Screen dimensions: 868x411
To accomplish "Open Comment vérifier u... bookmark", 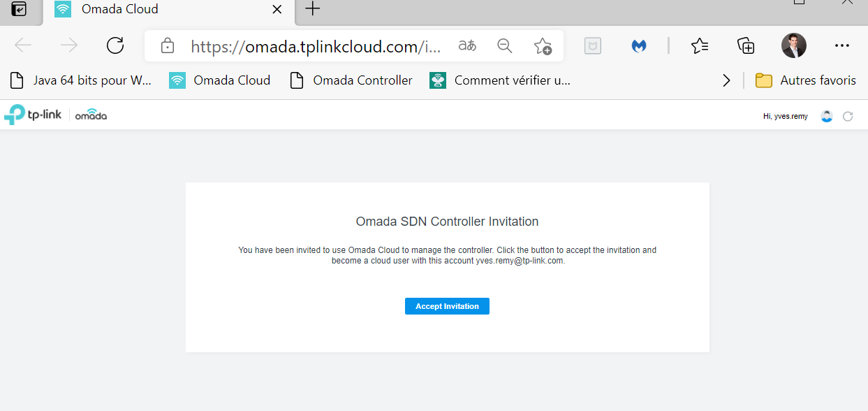I will [x=500, y=80].
